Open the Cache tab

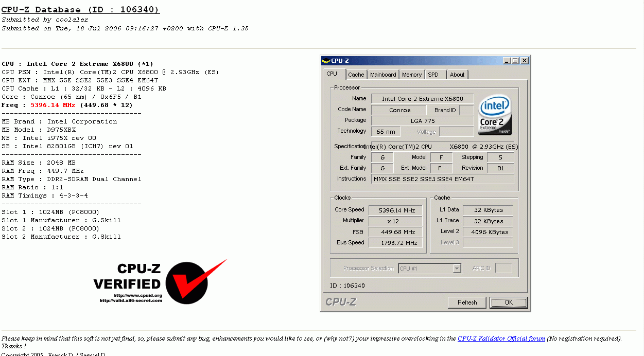pyautogui.click(x=356, y=75)
